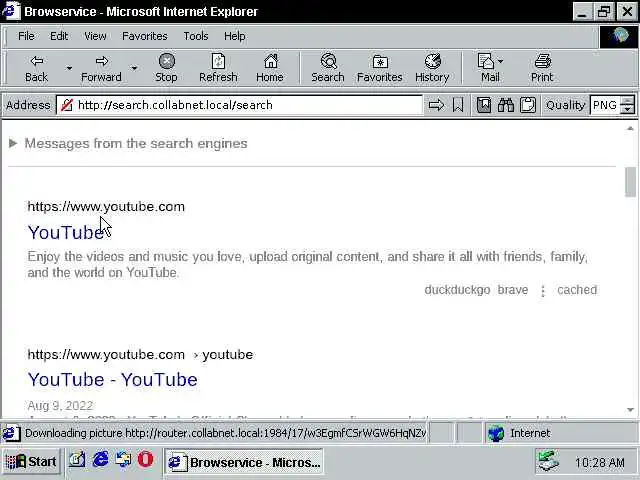
Task: Click the vertical scrollbar thumb
Action: tap(630, 182)
